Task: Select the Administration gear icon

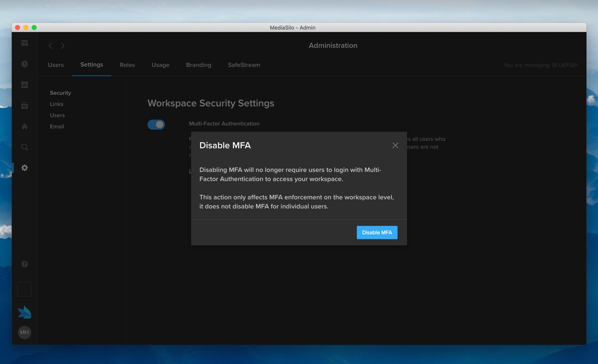Action: point(24,168)
